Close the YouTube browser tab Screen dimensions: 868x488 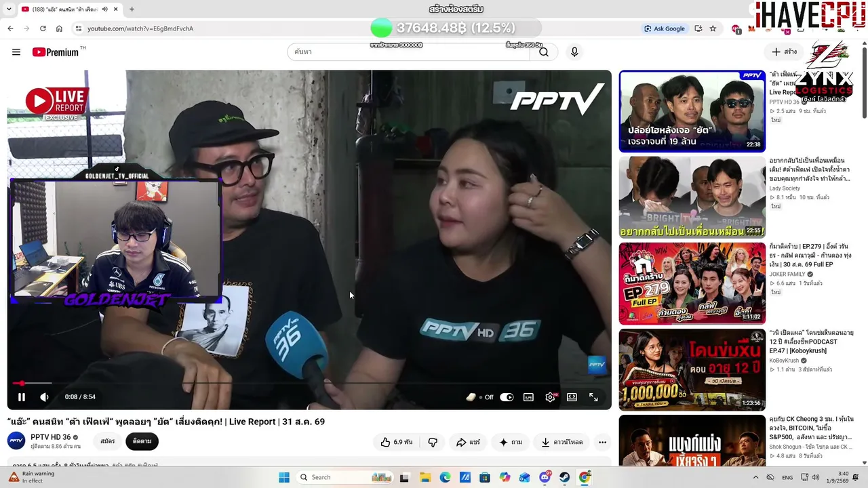115,9
